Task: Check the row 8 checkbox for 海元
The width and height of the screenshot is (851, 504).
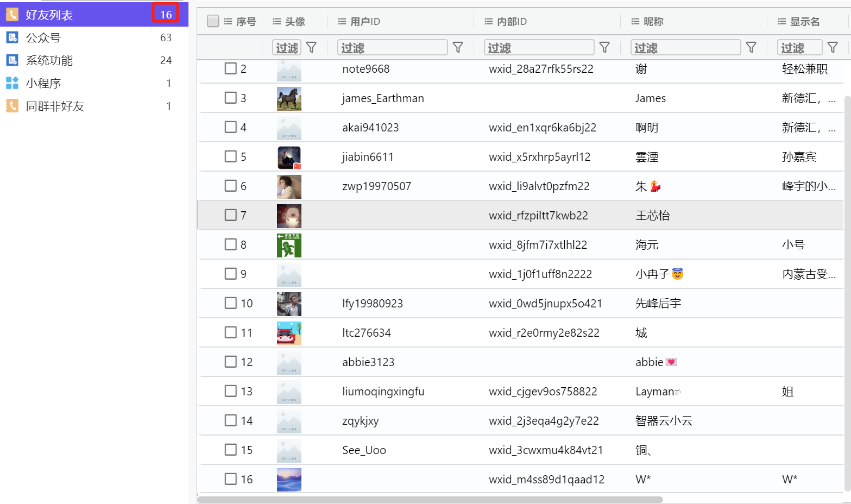Action: tap(231, 244)
